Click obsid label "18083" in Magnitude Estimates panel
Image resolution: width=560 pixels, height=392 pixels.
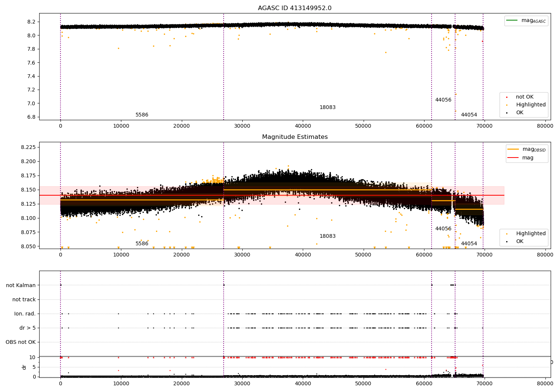click(x=327, y=236)
